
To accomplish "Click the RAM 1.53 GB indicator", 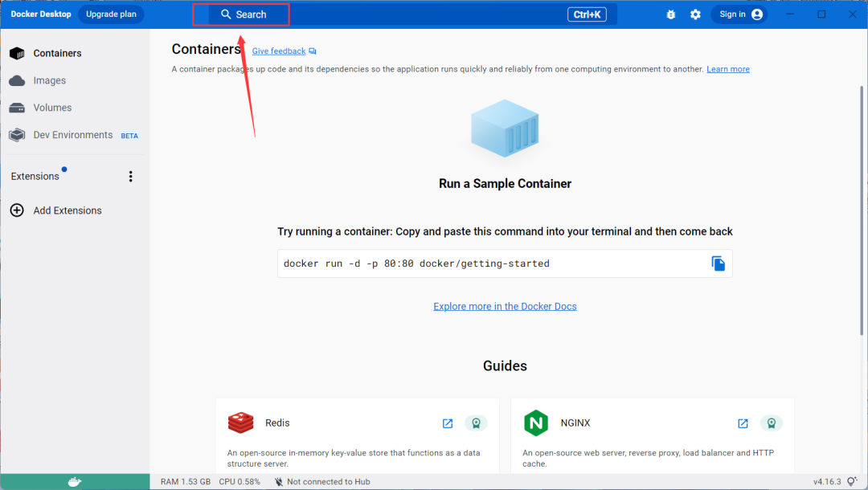I will point(186,482).
